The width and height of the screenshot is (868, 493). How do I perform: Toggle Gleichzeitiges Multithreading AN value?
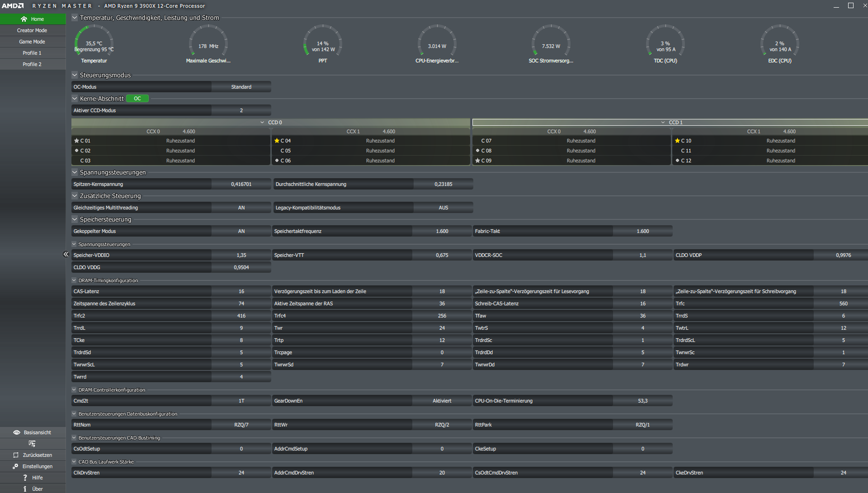click(241, 208)
